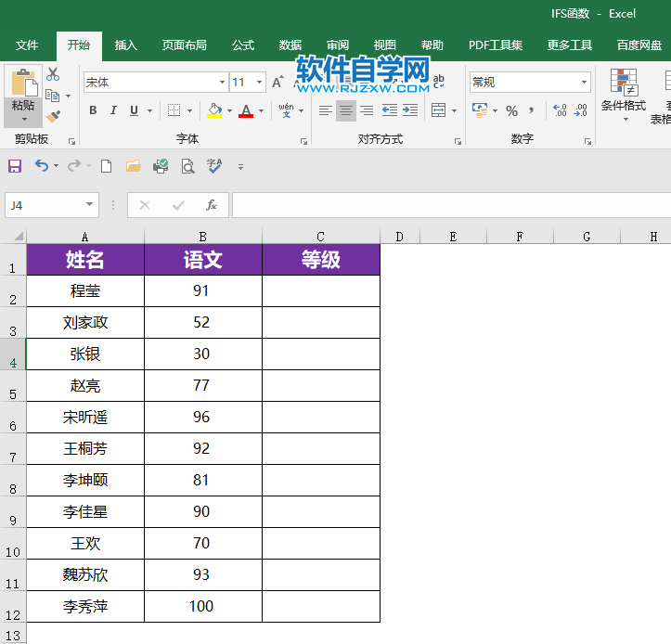Redo last action
This screenshot has width=671, height=644.
(x=74, y=165)
